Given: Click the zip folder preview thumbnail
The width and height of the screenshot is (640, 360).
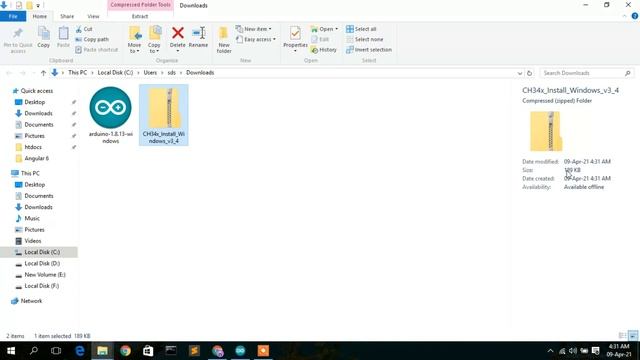Looking at the screenshot, I should 546,131.
